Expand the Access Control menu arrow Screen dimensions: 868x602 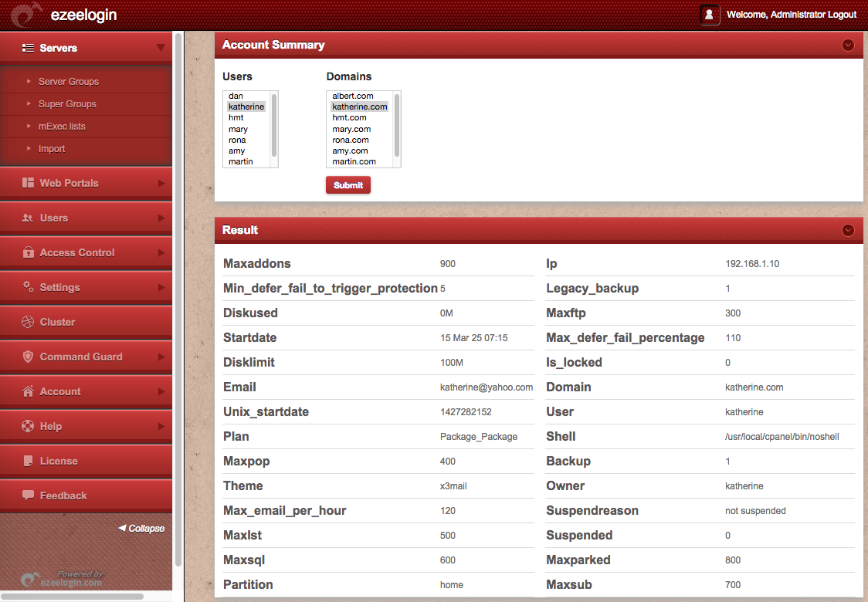point(161,253)
